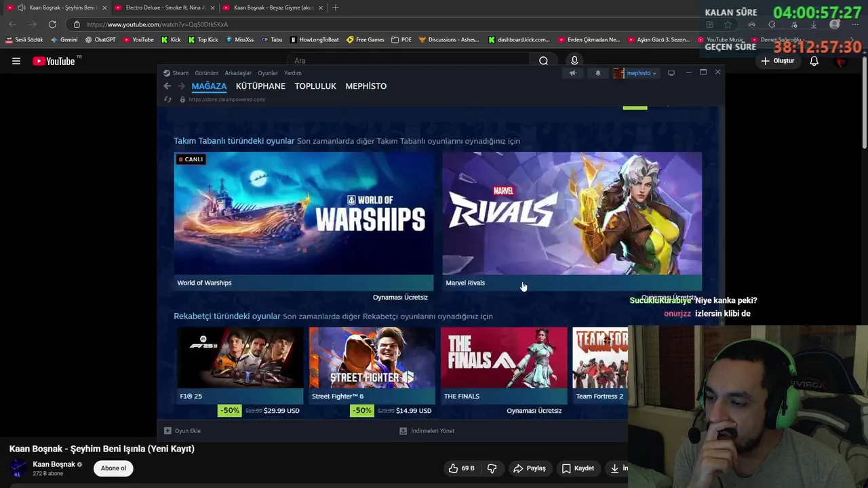The width and height of the screenshot is (868, 488).
Task: Open the dashboard.kick.com bookmark
Action: click(519, 40)
